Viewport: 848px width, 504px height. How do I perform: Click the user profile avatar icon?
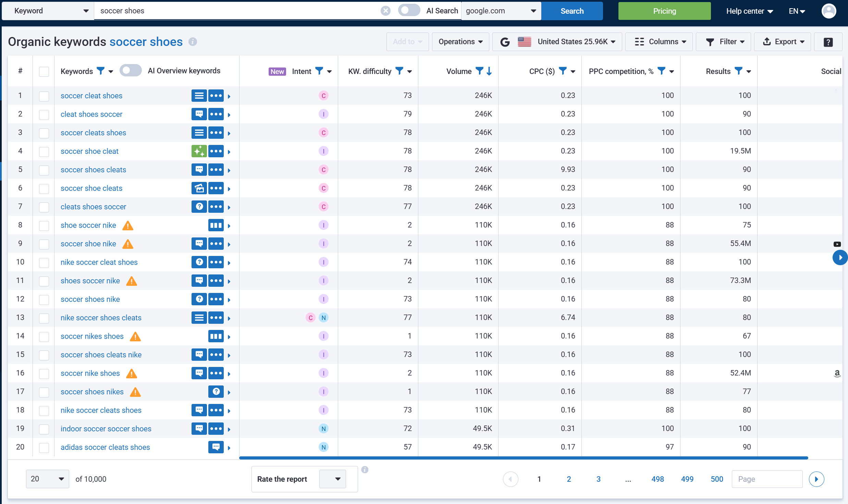(x=829, y=11)
